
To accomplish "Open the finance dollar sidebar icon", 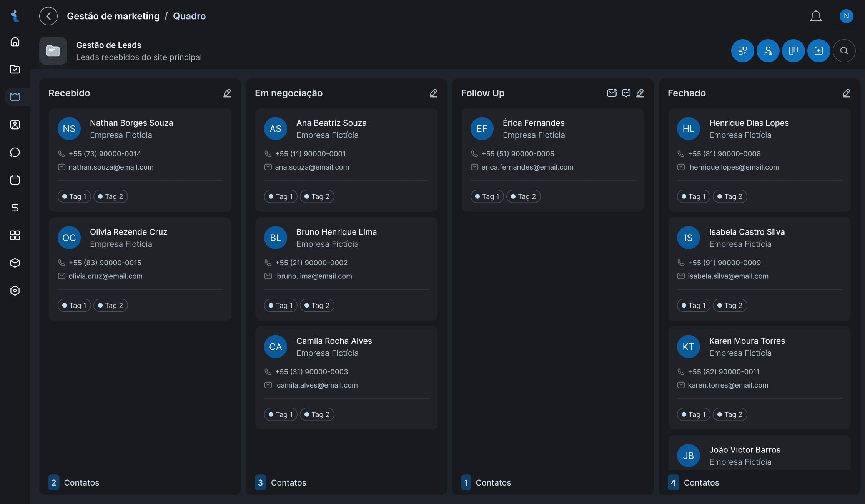I will click(x=15, y=208).
